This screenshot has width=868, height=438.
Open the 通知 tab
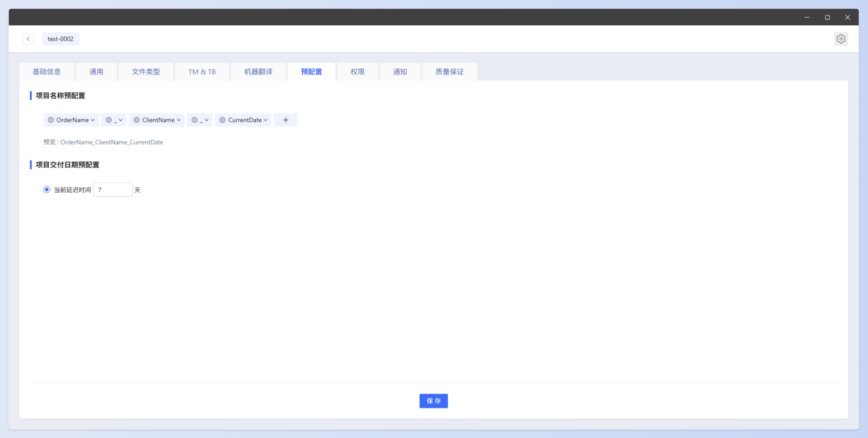tap(400, 71)
